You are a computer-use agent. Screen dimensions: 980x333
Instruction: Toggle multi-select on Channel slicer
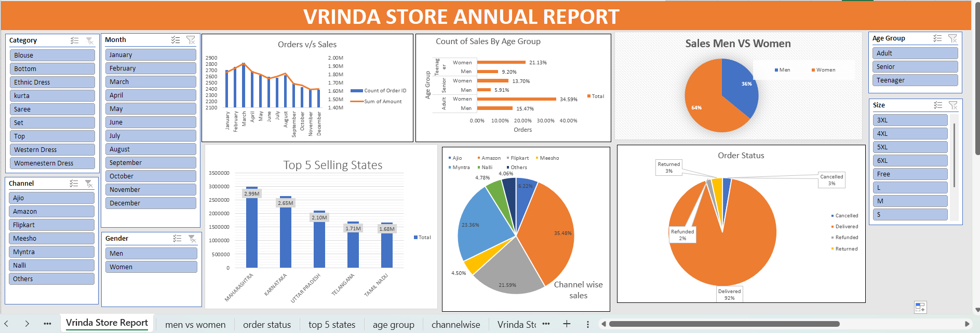(x=74, y=184)
